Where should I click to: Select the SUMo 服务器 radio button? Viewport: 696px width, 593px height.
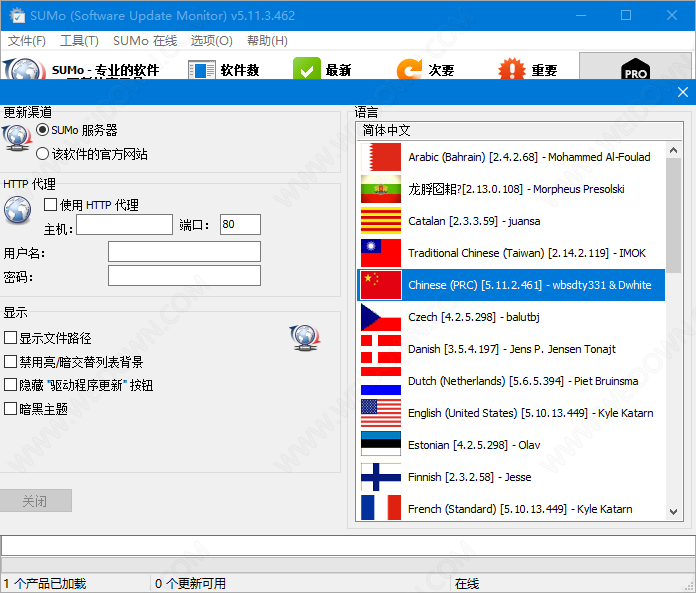coord(42,130)
